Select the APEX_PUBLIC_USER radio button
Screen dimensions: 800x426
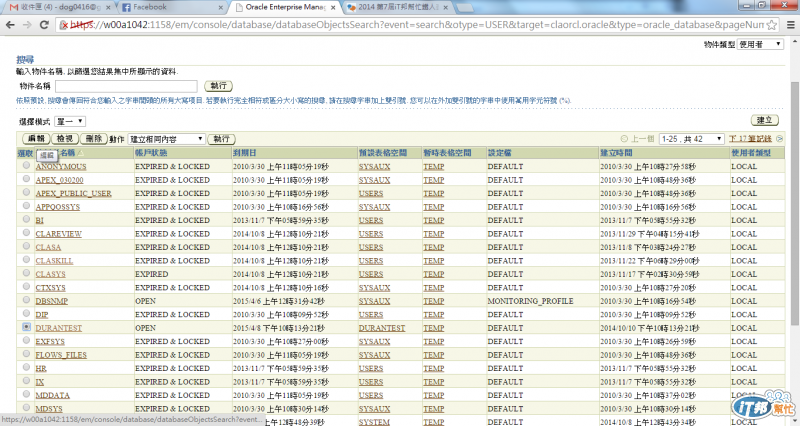pyautogui.click(x=26, y=192)
